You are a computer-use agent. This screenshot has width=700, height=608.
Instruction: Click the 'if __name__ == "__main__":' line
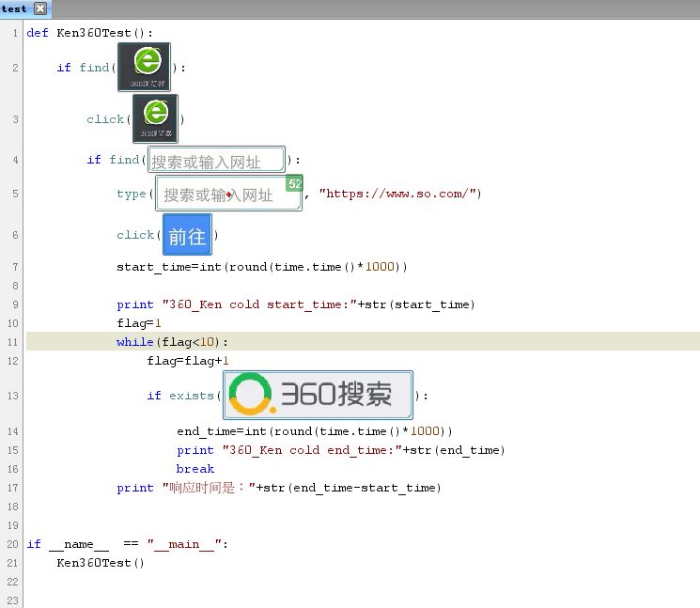[127, 544]
